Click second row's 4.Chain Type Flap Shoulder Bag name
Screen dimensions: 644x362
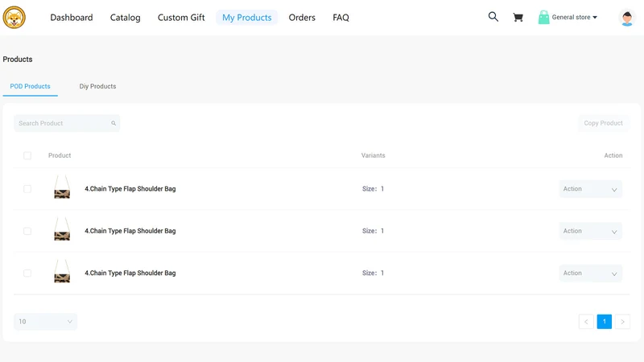click(x=130, y=231)
